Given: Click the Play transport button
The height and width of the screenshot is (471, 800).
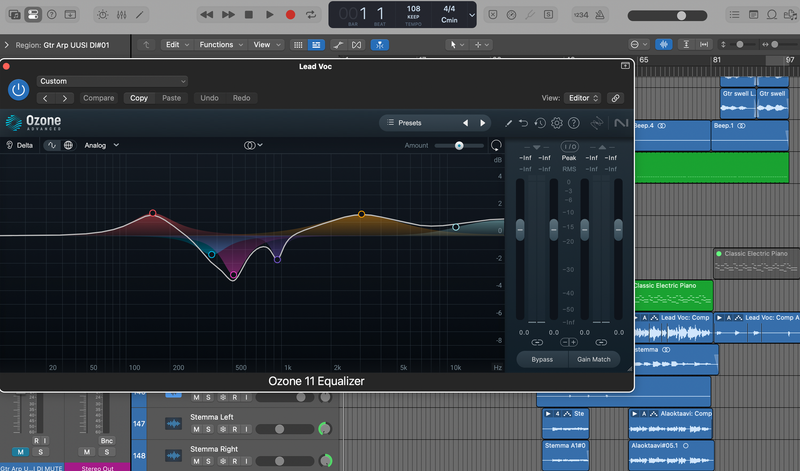Looking at the screenshot, I should click(x=269, y=15).
